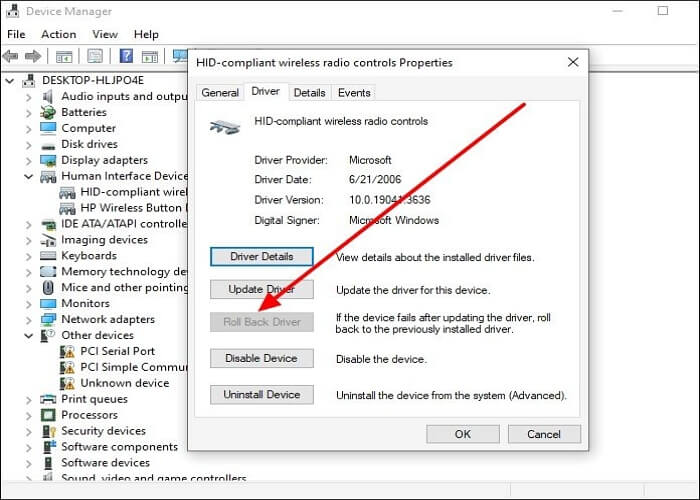
Task: Click the Roll Back Driver button
Action: tap(262, 322)
